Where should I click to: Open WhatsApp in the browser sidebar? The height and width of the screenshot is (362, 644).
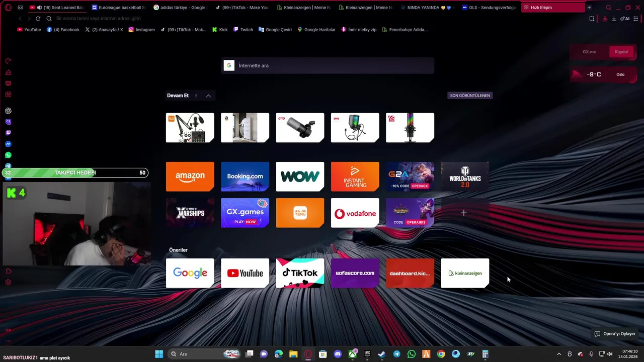coord(8,155)
